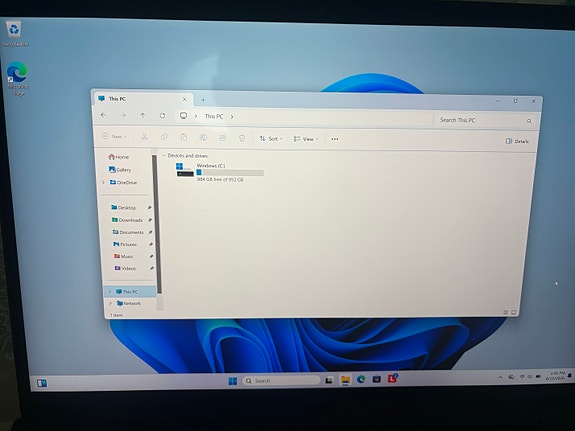Image resolution: width=575 pixels, height=431 pixels.
Task: Add a new tab with plus button
Action: tap(203, 100)
